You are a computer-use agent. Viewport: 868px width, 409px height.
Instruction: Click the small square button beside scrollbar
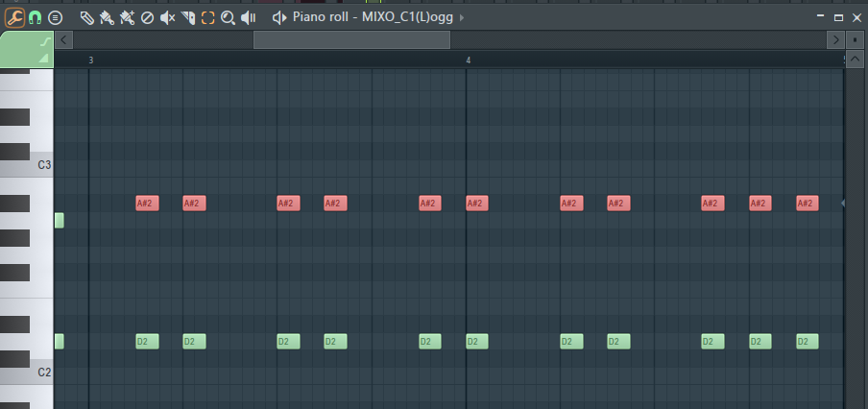click(855, 40)
